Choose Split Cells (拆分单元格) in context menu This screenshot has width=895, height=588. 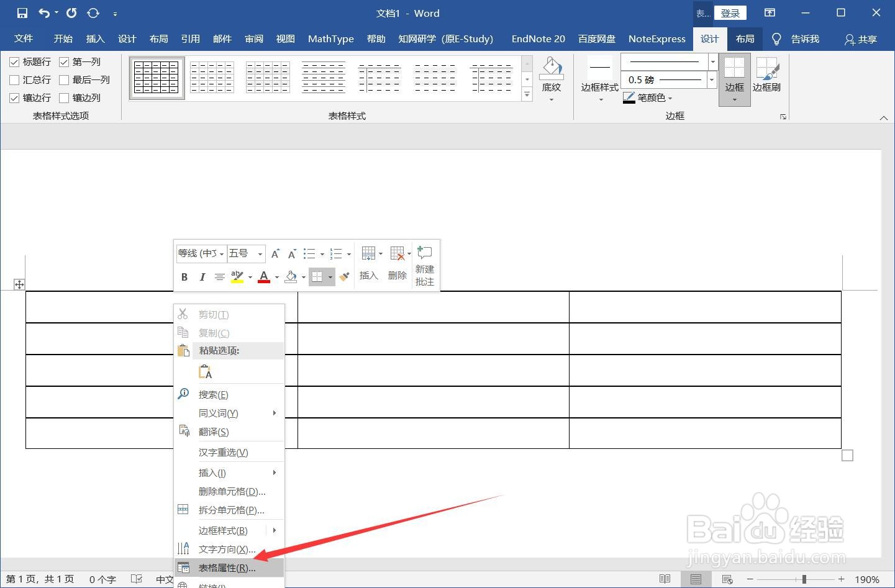pyautogui.click(x=229, y=510)
